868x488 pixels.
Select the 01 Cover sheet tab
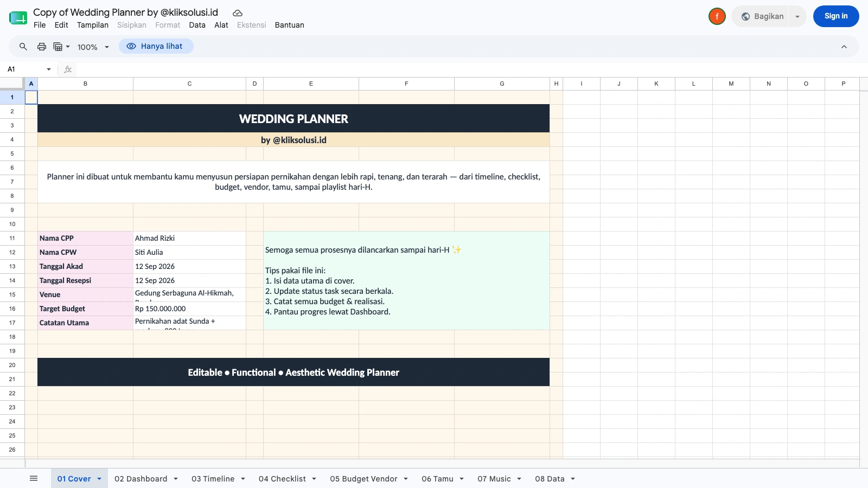[74, 479]
